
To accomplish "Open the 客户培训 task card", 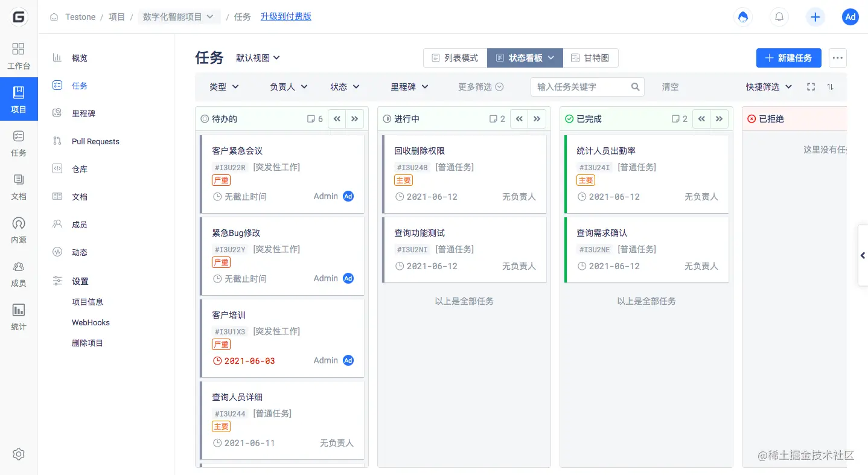I will 282,338.
